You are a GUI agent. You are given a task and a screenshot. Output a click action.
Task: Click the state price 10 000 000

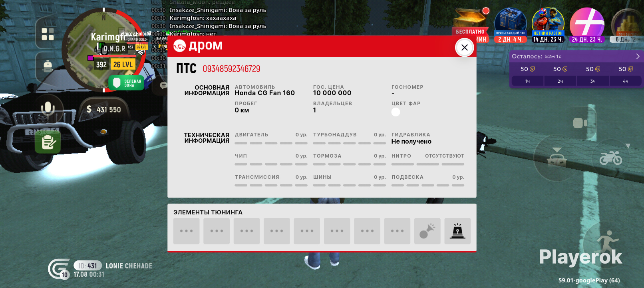coord(332,93)
